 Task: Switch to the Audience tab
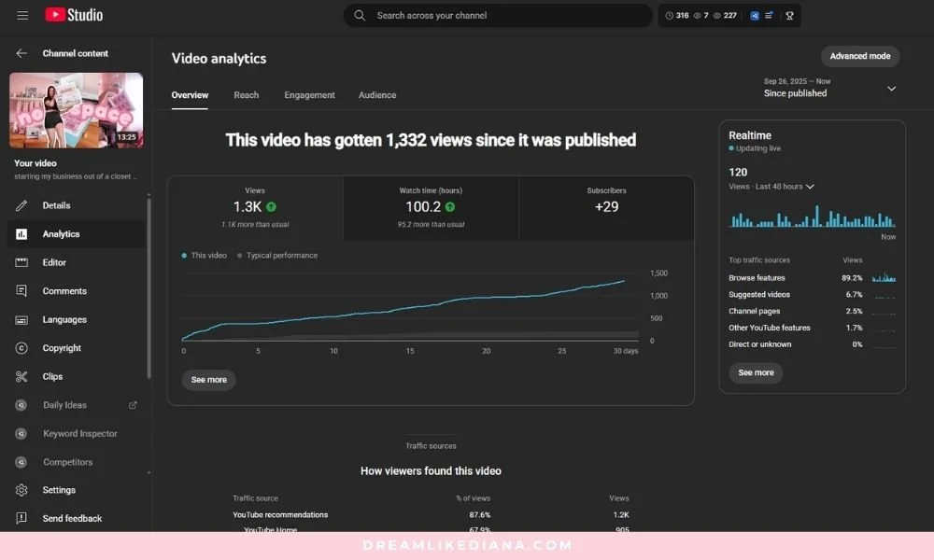(x=377, y=95)
